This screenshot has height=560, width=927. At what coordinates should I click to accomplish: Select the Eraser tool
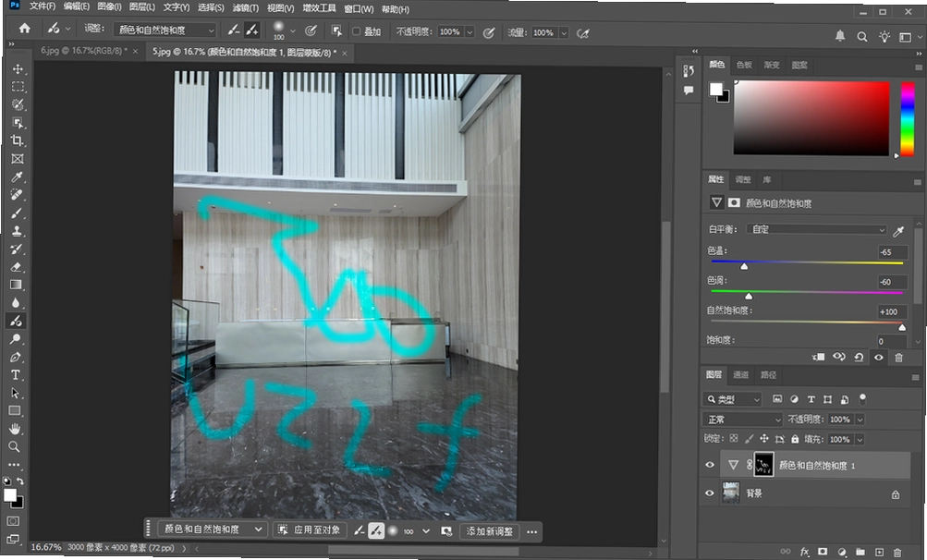(18, 267)
